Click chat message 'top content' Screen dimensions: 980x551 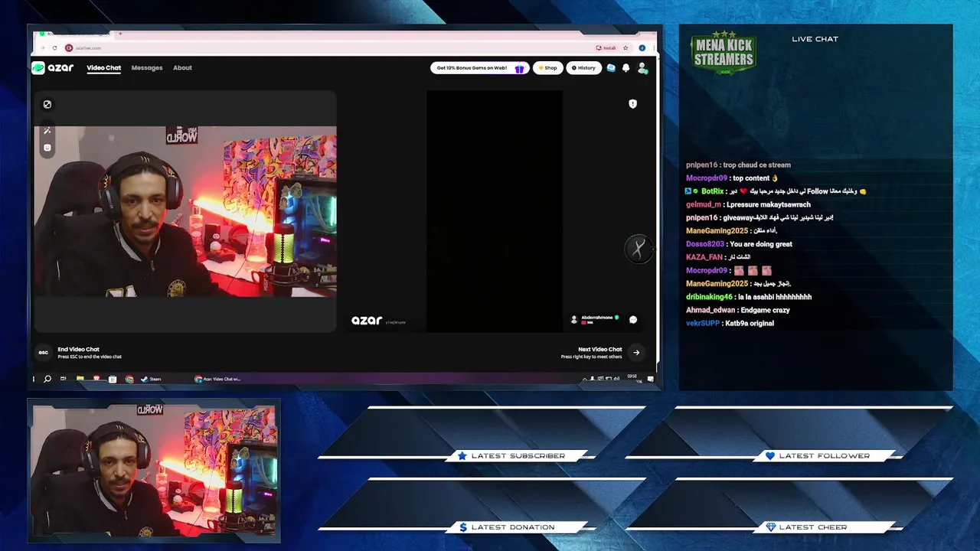756,178
